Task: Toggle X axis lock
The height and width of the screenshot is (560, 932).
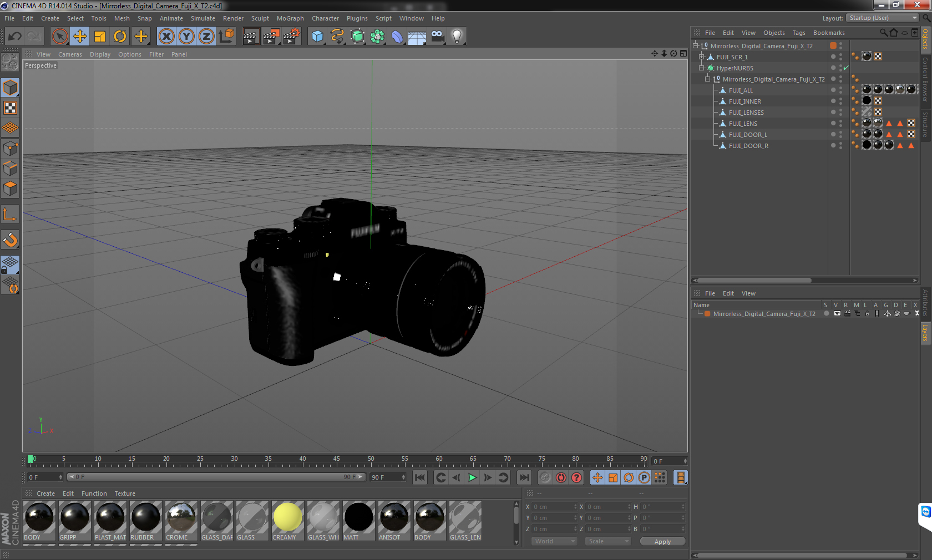Action: pyautogui.click(x=166, y=37)
